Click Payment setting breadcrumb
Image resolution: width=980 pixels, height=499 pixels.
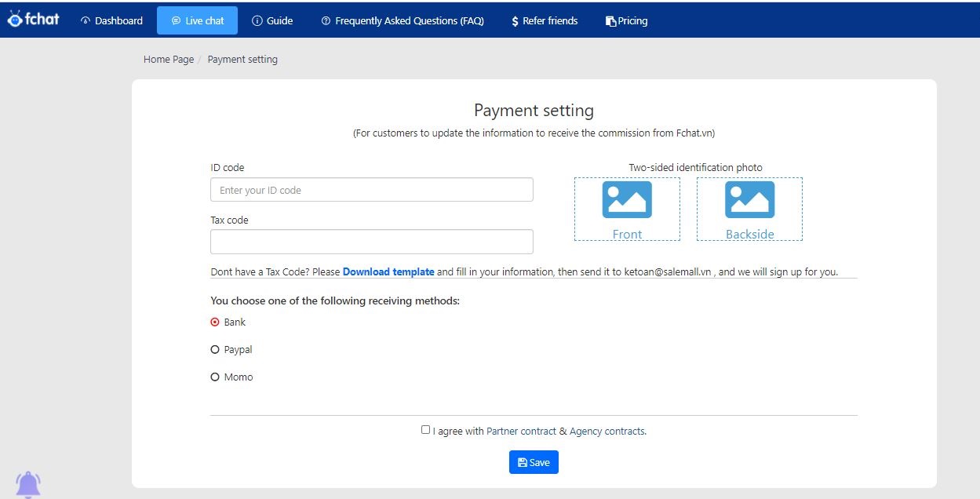[242, 60]
